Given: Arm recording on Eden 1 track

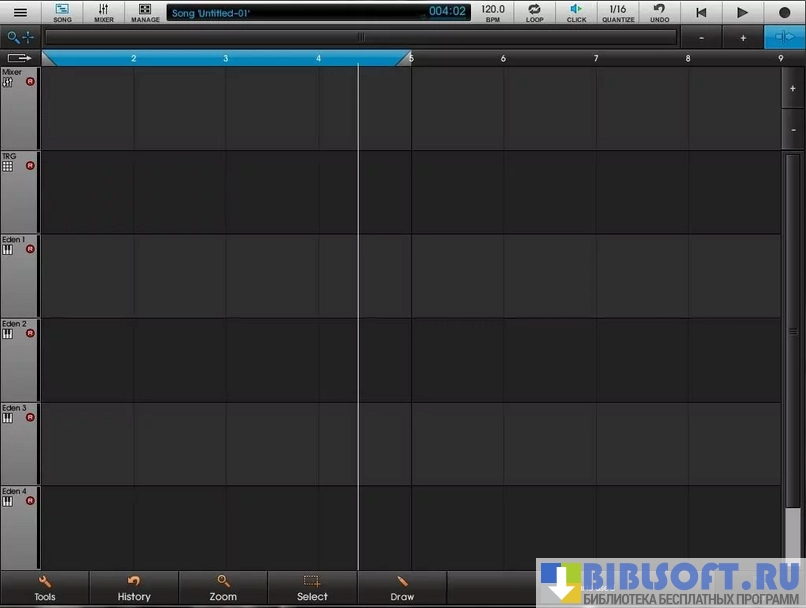Looking at the screenshot, I should [30, 249].
